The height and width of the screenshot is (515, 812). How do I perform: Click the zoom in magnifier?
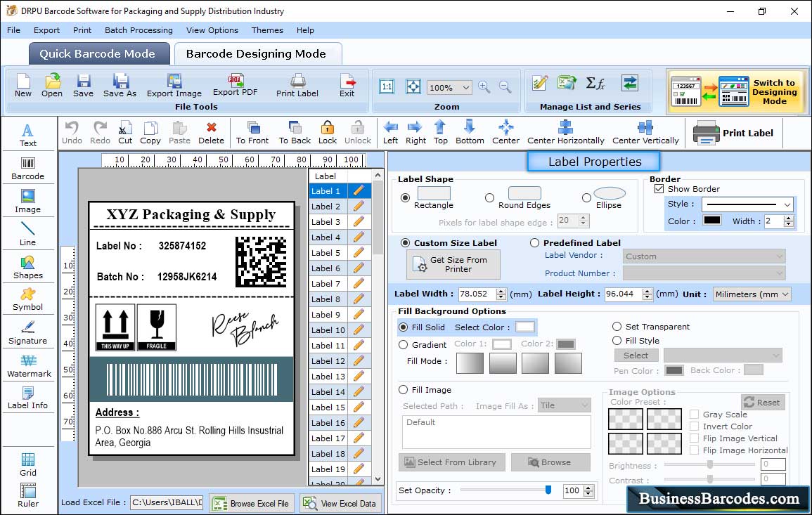coord(484,87)
